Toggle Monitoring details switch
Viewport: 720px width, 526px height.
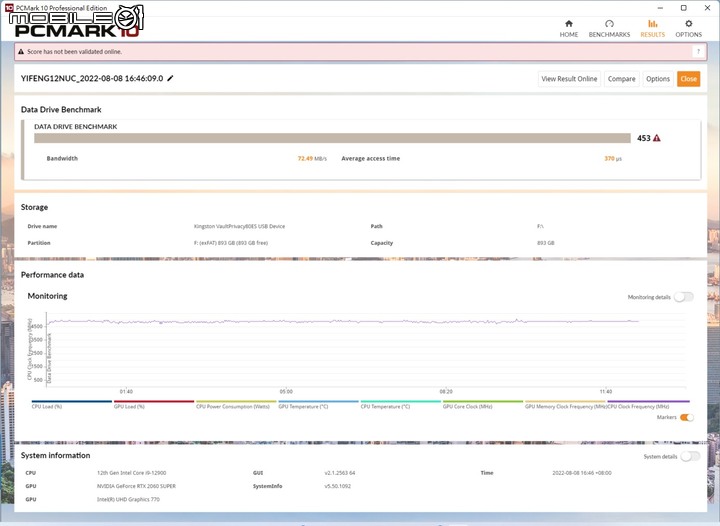tap(684, 297)
